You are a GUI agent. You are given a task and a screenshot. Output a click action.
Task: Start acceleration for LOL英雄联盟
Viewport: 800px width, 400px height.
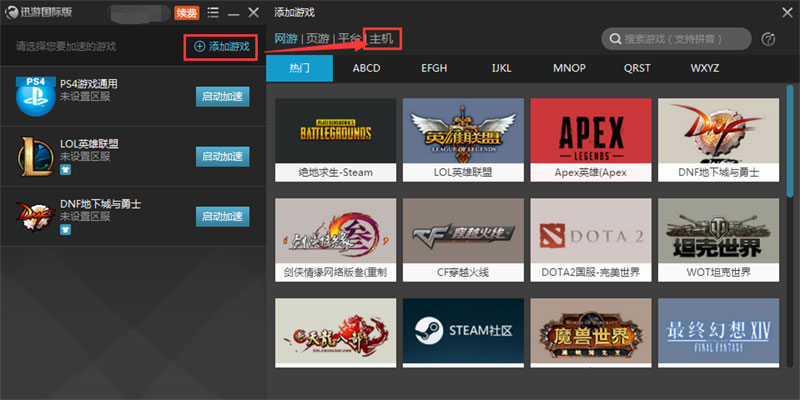click(x=222, y=157)
